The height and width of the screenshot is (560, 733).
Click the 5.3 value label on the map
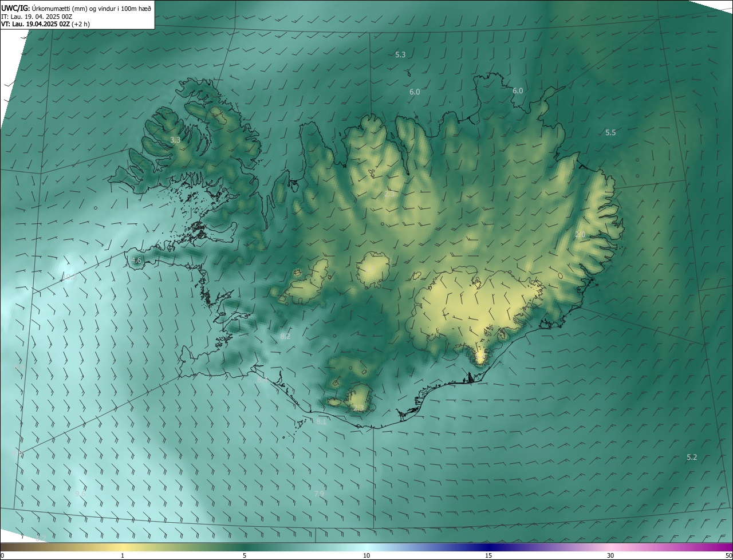[400, 55]
